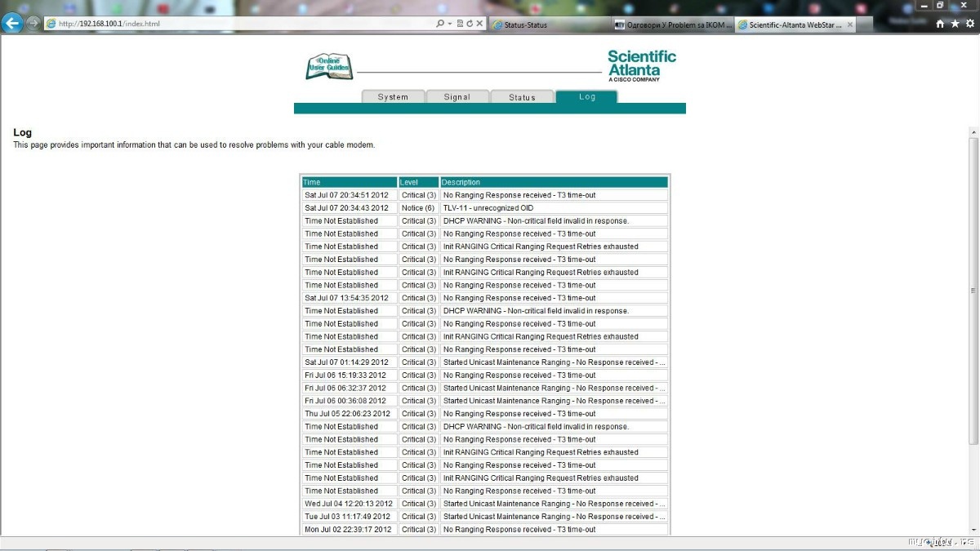Switch to the Status-Status browser tab
The width and height of the screenshot is (980, 551).
coord(550,24)
